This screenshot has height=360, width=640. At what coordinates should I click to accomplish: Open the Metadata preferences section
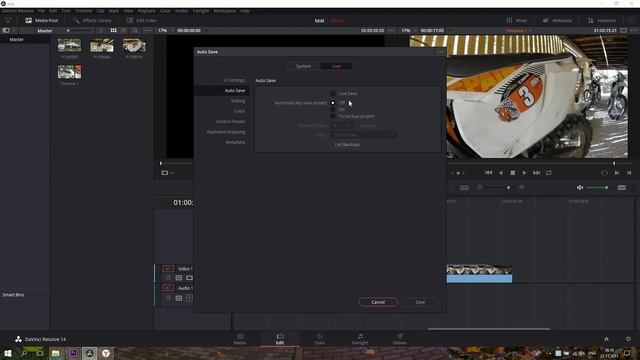coord(235,142)
